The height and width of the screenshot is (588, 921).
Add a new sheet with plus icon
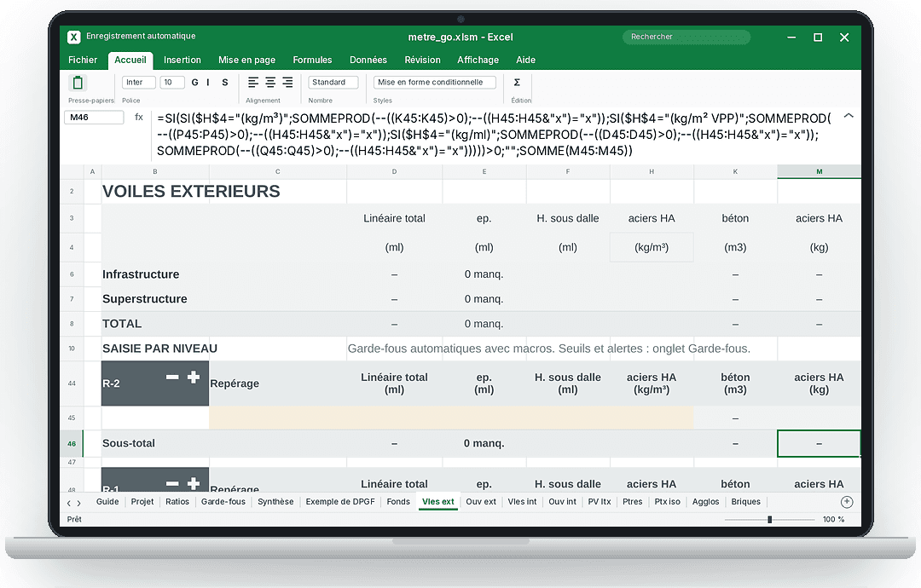tap(847, 502)
